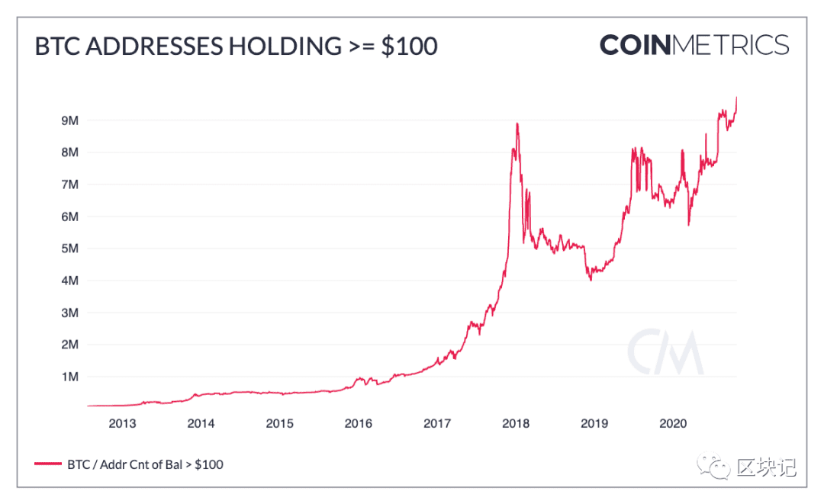Click the CM watermark on chart
Screen dimensions: 824x504
click(665, 352)
